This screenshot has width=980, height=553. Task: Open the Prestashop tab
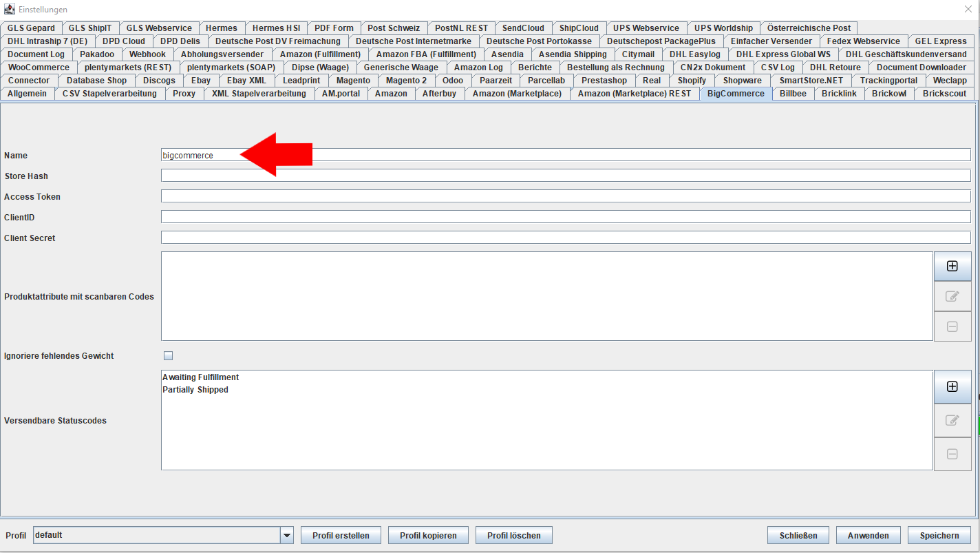[604, 81]
